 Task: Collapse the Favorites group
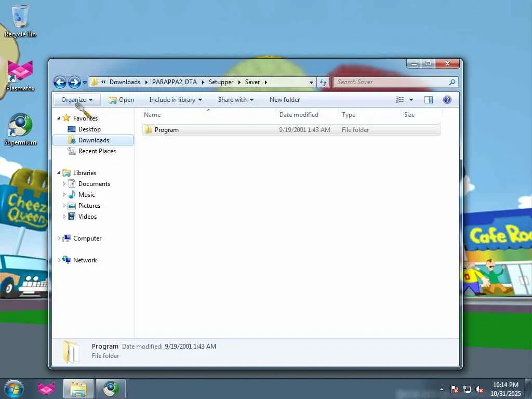click(x=59, y=118)
